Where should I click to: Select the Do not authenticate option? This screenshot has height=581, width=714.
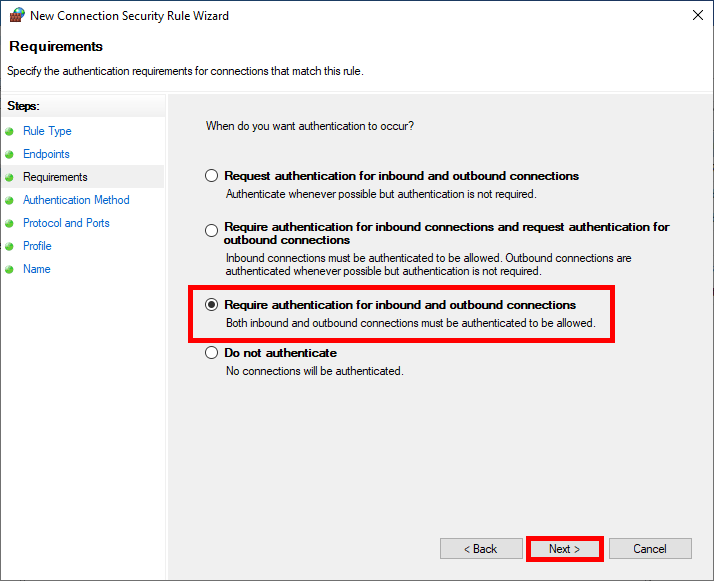pyautogui.click(x=211, y=353)
